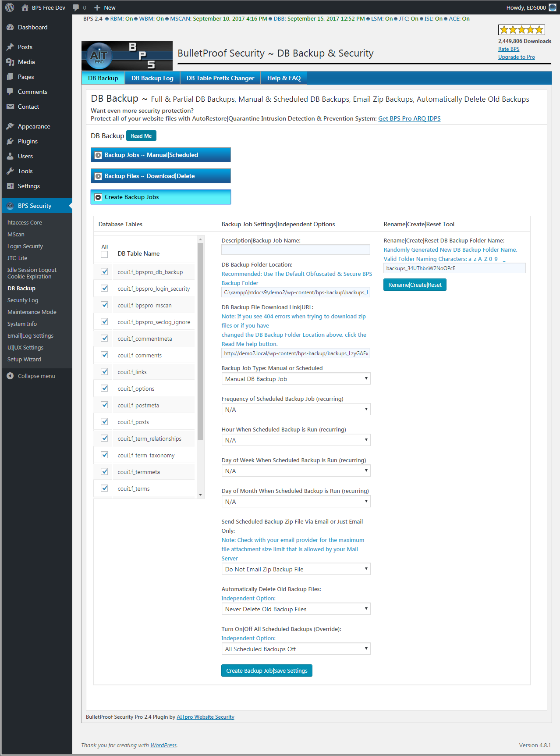Focus the DB Backup Folder Location field
The width and height of the screenshot is (560, 756).
tap(296, 292)
